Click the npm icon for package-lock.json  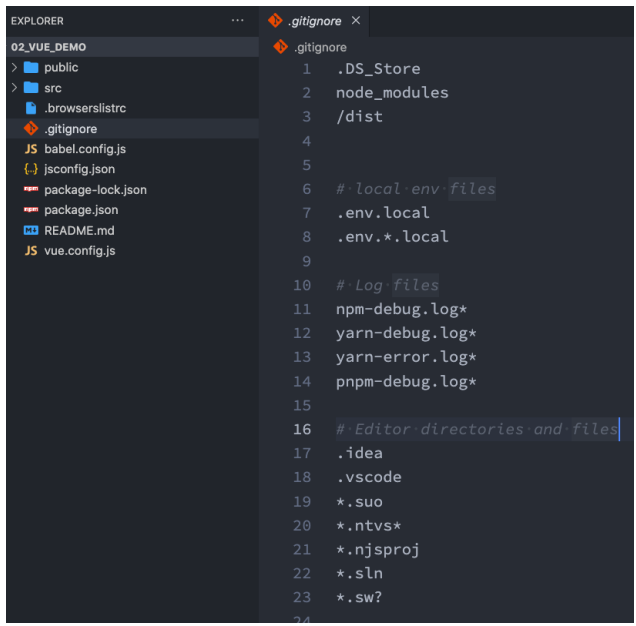pos(30,190)
